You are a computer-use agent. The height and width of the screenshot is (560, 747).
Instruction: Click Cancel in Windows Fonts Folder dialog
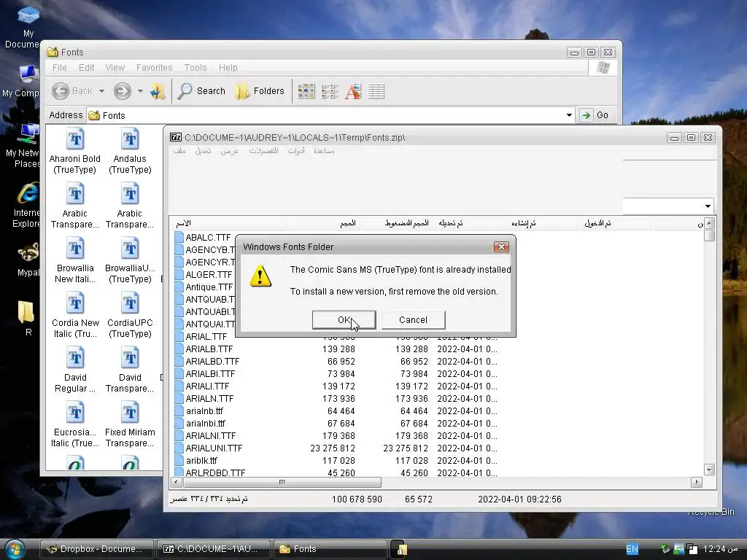click(413, 320)
